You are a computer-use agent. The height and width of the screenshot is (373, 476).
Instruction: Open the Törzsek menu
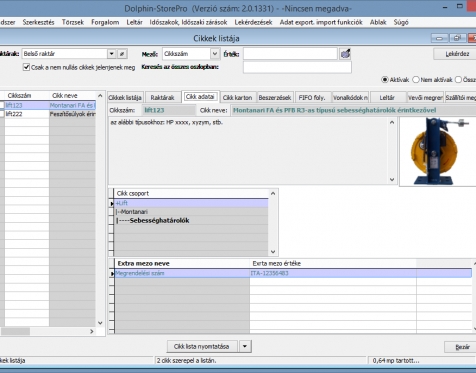(x=73, y=22)
